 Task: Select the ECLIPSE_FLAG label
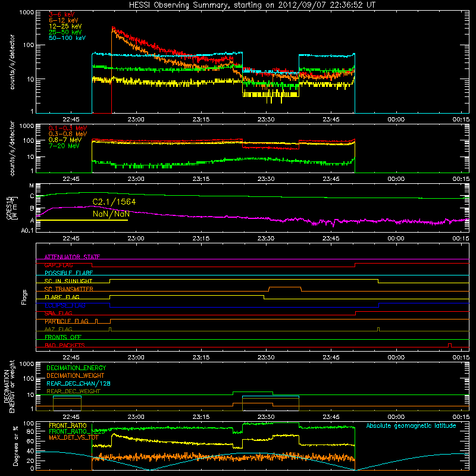(x=65, y=305)
